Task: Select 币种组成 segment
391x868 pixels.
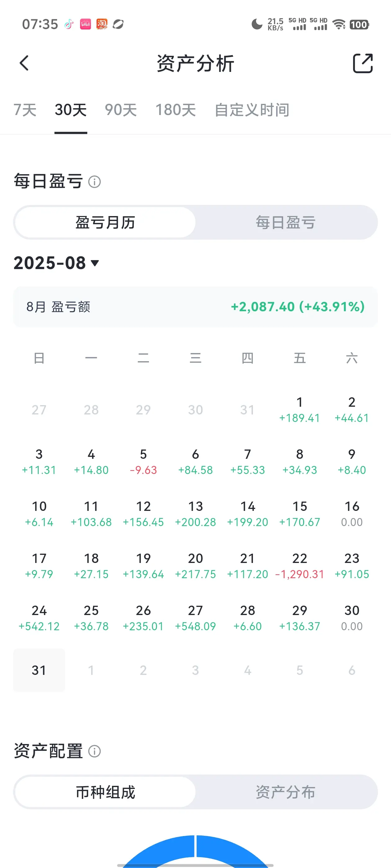Action: 105,792
